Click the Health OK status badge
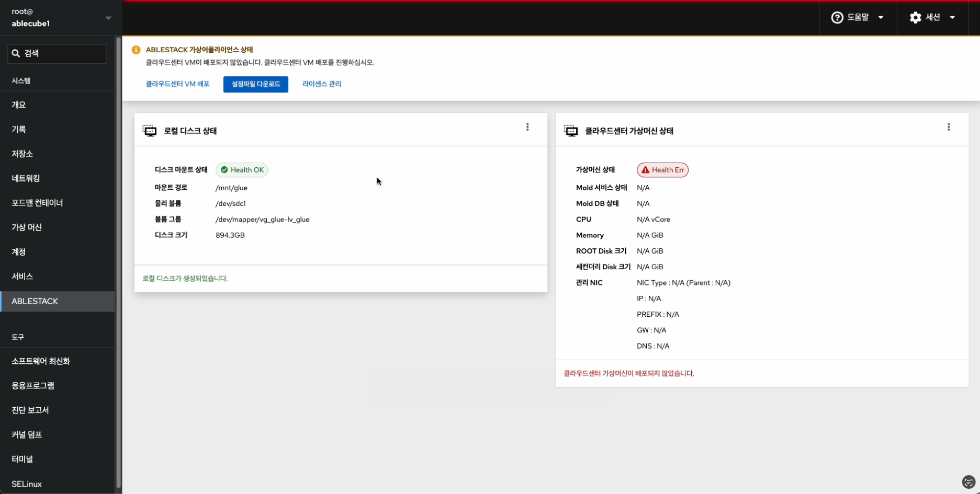Image resolution: width=980 pixels, height=494 pixels. pyautogui.click(x=242, y=170)
